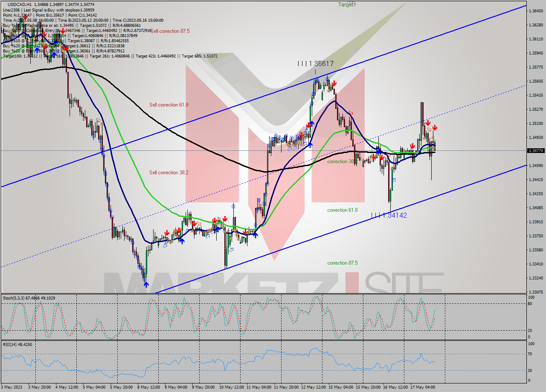Click the '3 May 2023' date label
Screen dimensions: 546x392
click(12, 387)
